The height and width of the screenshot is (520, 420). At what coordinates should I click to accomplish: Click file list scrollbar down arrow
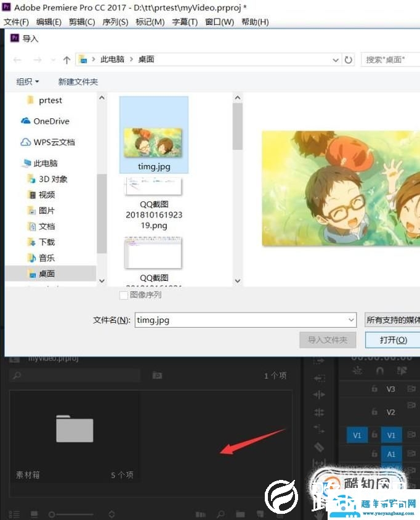tap(237, 281)
